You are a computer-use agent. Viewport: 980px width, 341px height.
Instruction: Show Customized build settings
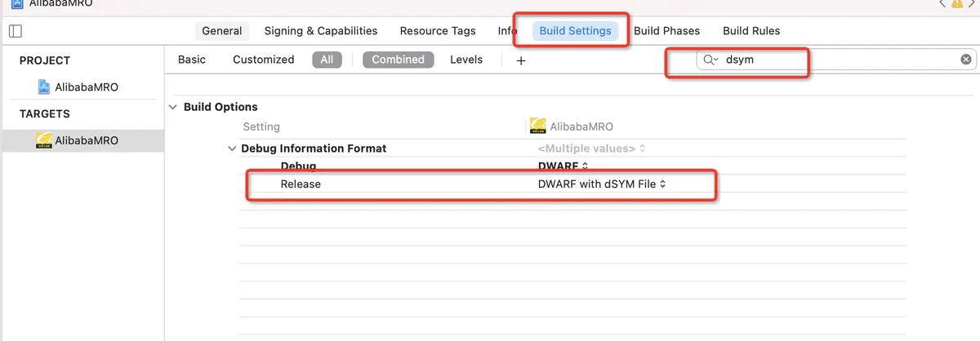coord(263,60)
